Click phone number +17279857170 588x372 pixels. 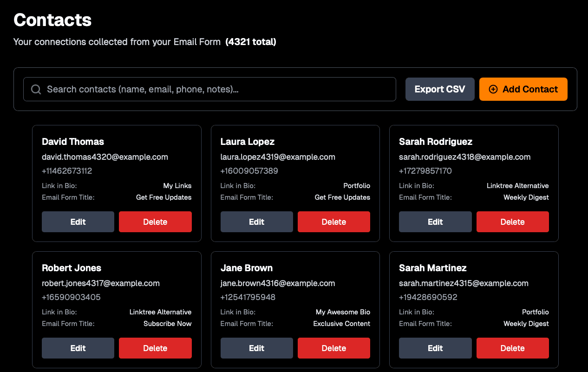pos(425,171)
